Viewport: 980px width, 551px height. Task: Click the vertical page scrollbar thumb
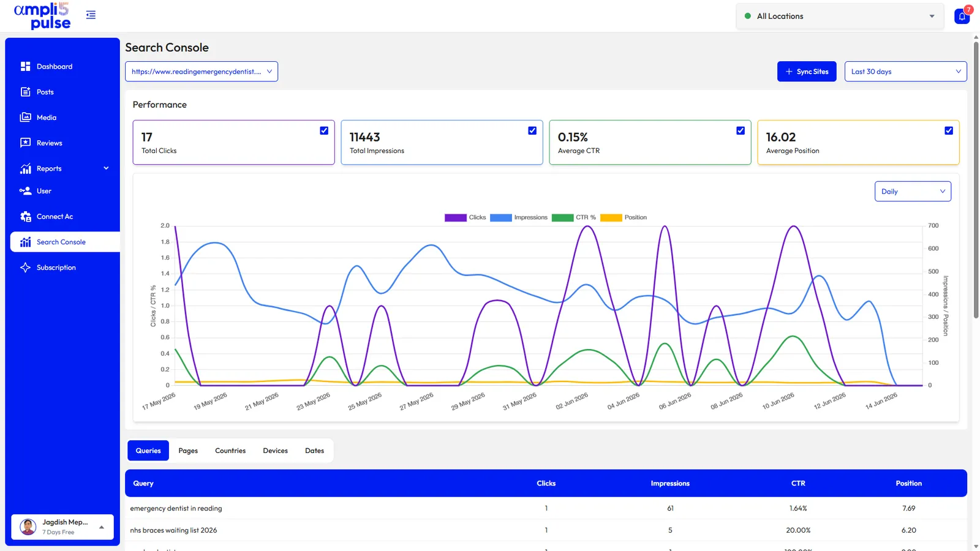[976, 179]
